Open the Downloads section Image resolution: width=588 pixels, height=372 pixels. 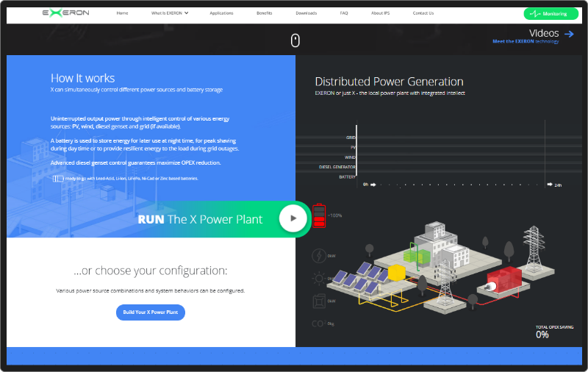306,13
